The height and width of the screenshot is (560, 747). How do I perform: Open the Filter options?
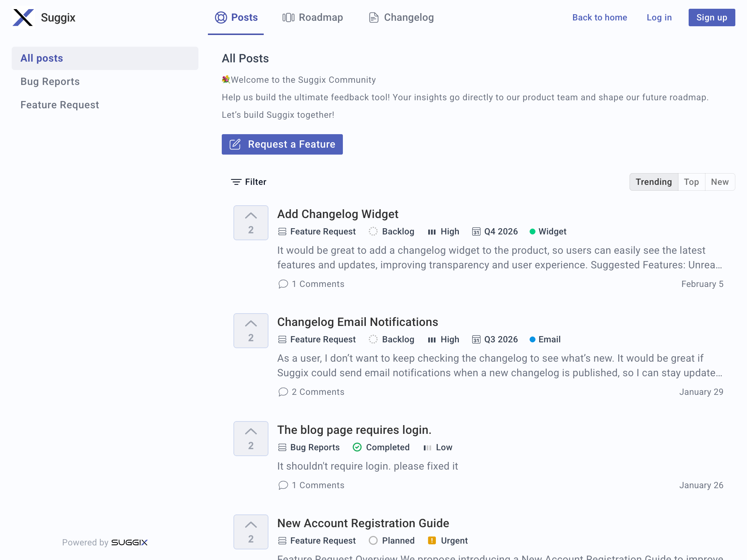click(249, 182)
